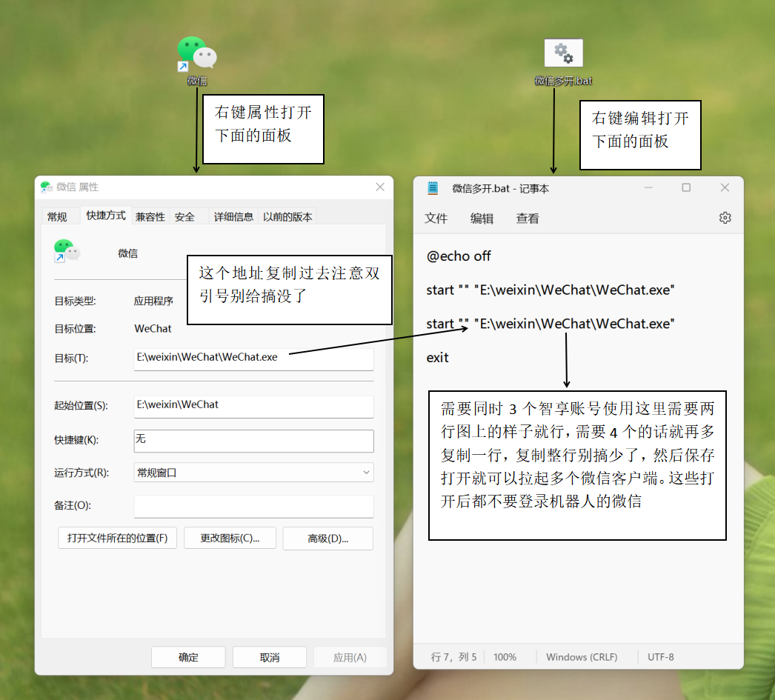The width and height of the screenshot is (775, 700).
Task: Switch to the 常规 tab
Action: click(x=57, y=217)
